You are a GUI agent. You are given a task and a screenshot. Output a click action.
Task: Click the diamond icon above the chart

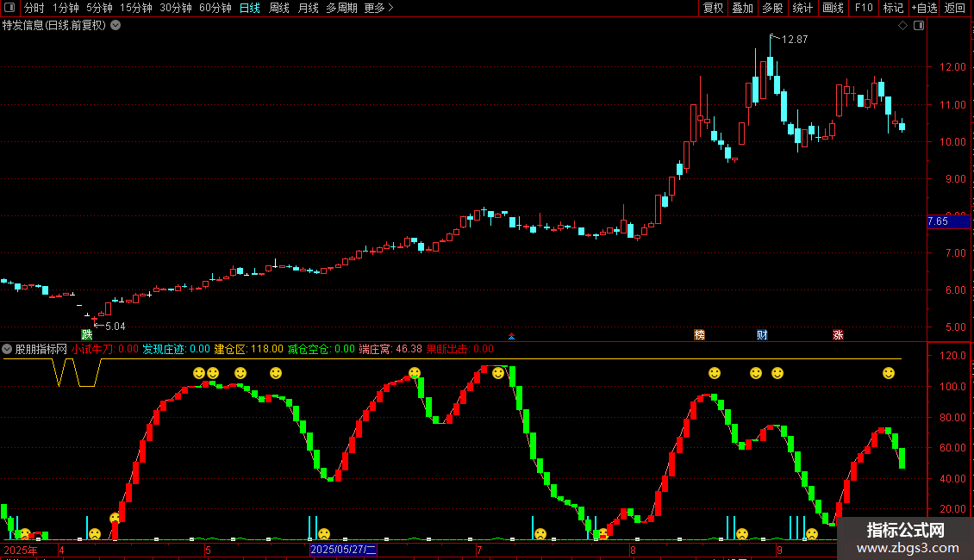click(x=903, y=26)
